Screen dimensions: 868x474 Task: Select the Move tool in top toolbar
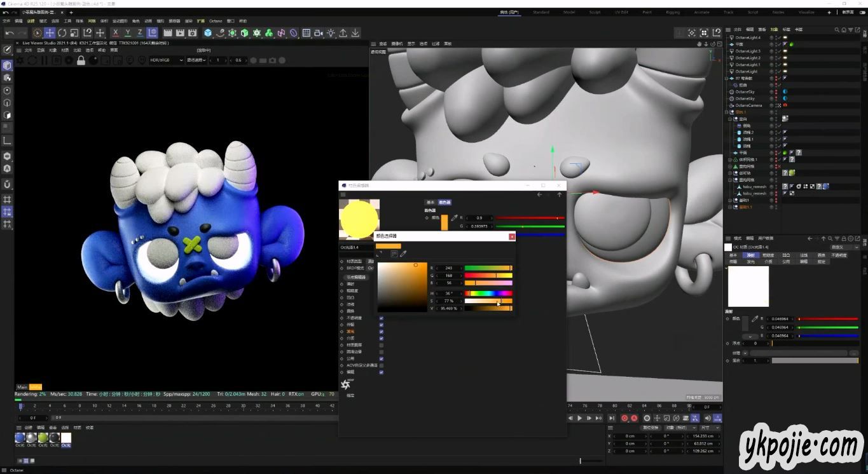(x=50, y=33)
